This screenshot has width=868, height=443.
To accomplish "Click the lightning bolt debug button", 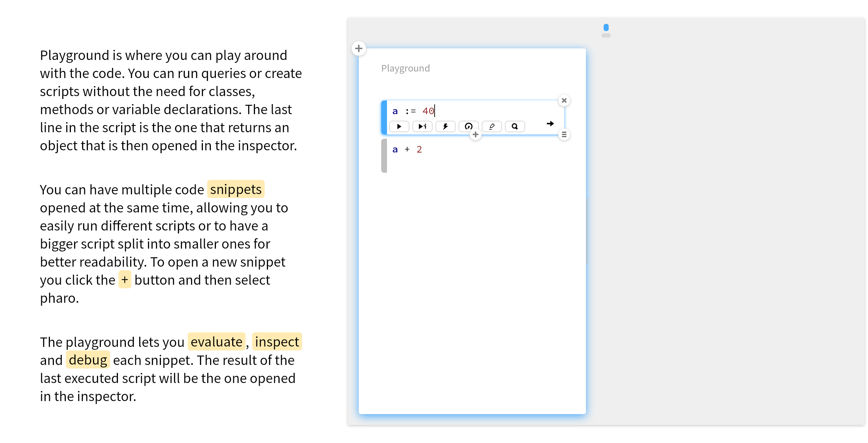I will [445, 126].
